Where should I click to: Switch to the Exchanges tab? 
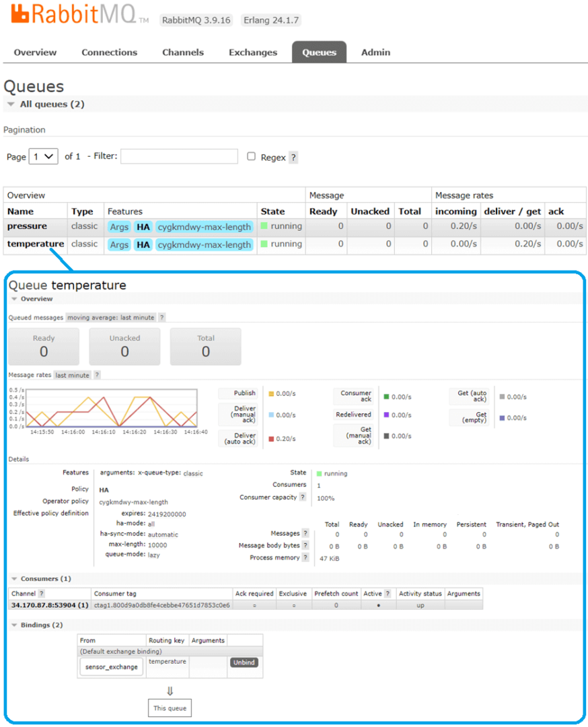pos(252,53)
